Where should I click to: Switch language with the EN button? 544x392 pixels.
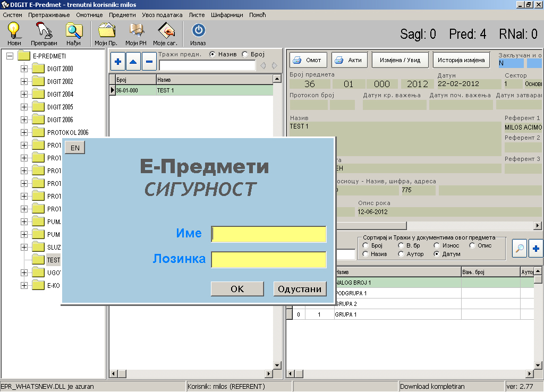point(75,148)
